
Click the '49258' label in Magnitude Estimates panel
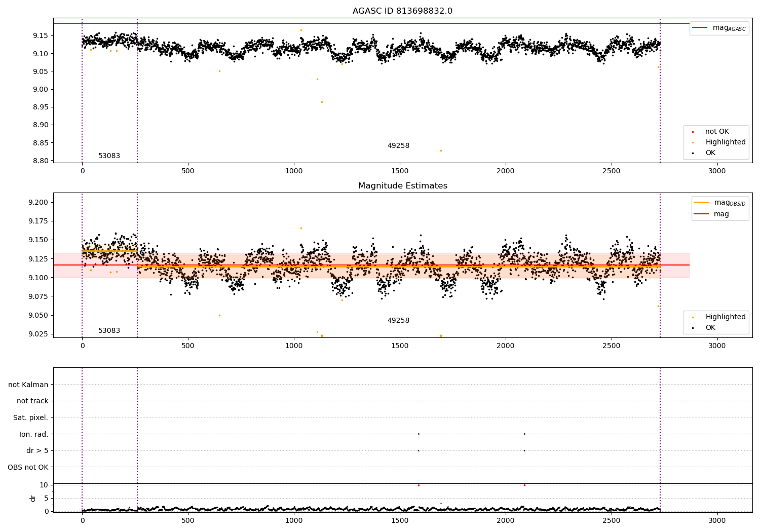pos(398,321)
